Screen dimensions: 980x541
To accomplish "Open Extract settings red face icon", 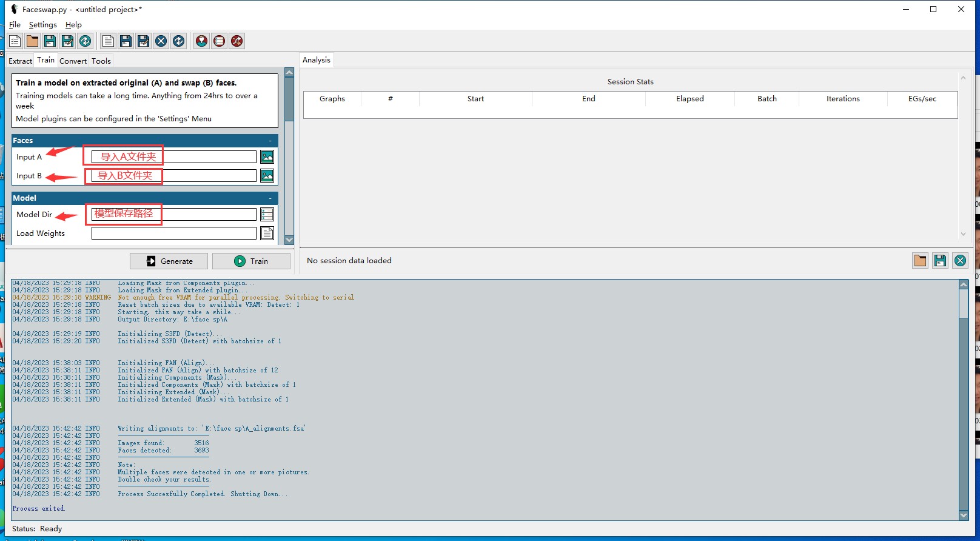I will 201,41.
